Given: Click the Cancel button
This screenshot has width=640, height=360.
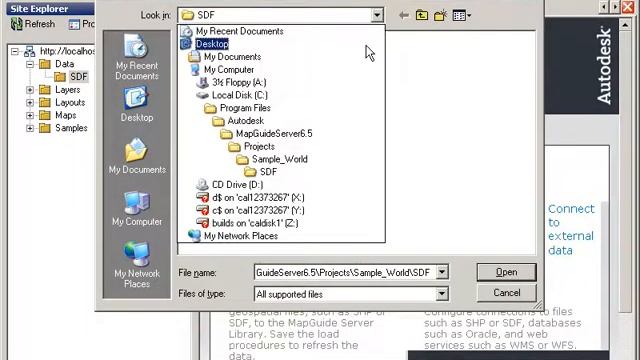Looking at the screenshot, I should coord(507,293).
